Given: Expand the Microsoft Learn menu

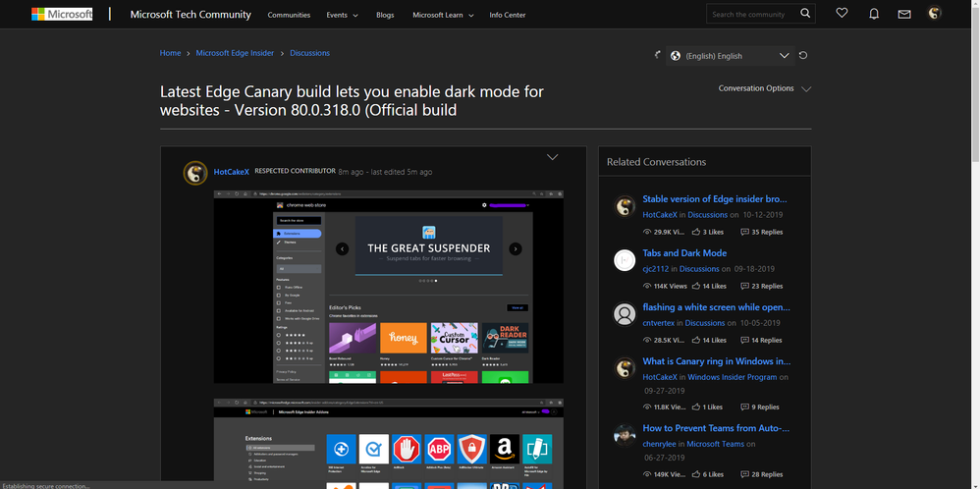Looking at the screenshot, I should click(x=443, y=15).
